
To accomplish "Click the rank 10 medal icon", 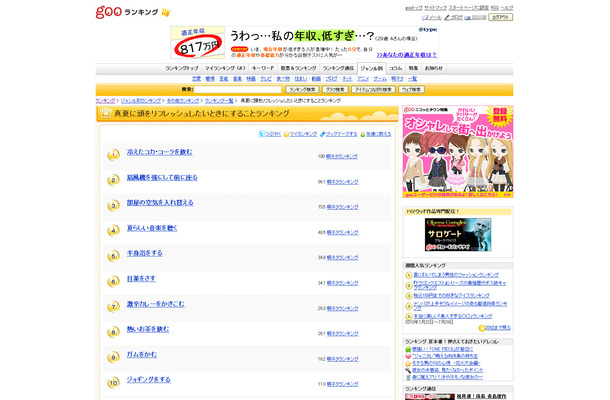I will 113,382.
